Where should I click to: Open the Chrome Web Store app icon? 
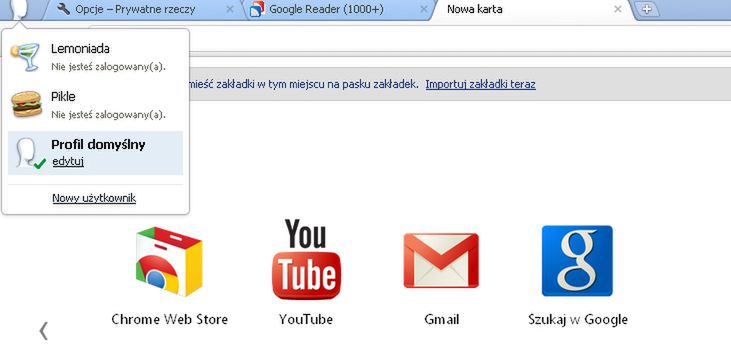tap(169, 261)
